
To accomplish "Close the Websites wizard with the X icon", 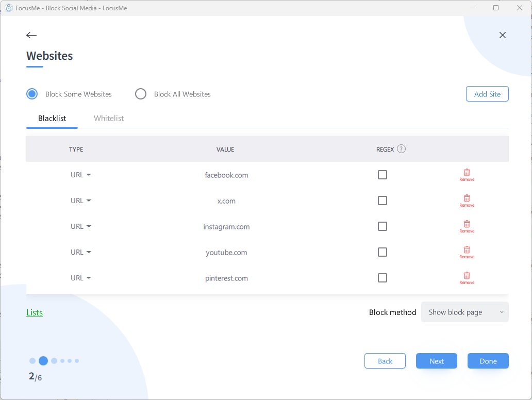I will pyautogui.click(x=503, y=35).
